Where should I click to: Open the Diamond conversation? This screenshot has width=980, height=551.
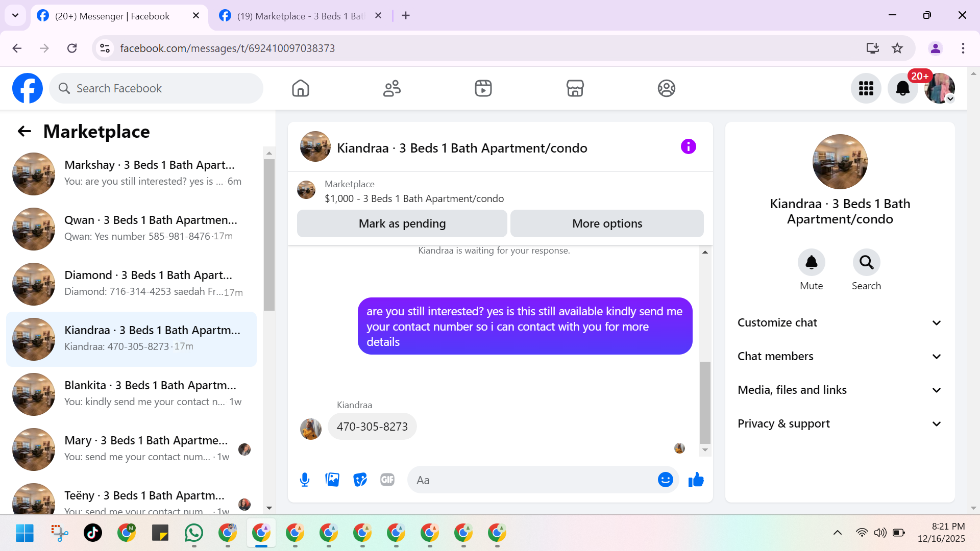[132, 284]
